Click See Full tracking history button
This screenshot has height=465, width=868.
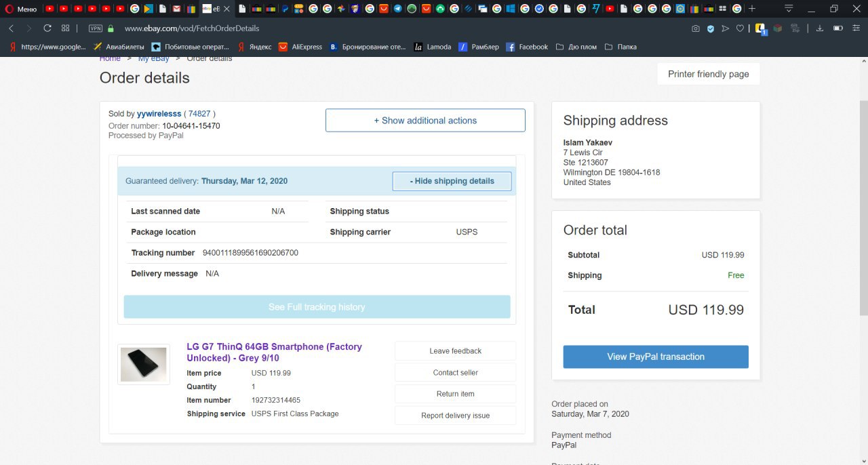click(x=317, y=307)
